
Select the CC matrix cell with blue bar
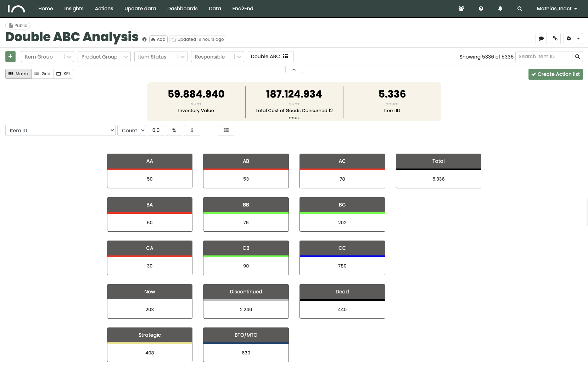[342, 258]
